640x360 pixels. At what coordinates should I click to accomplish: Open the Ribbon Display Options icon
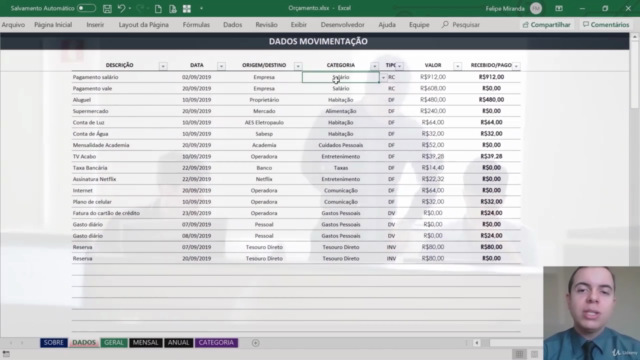(x=559, y=8)
